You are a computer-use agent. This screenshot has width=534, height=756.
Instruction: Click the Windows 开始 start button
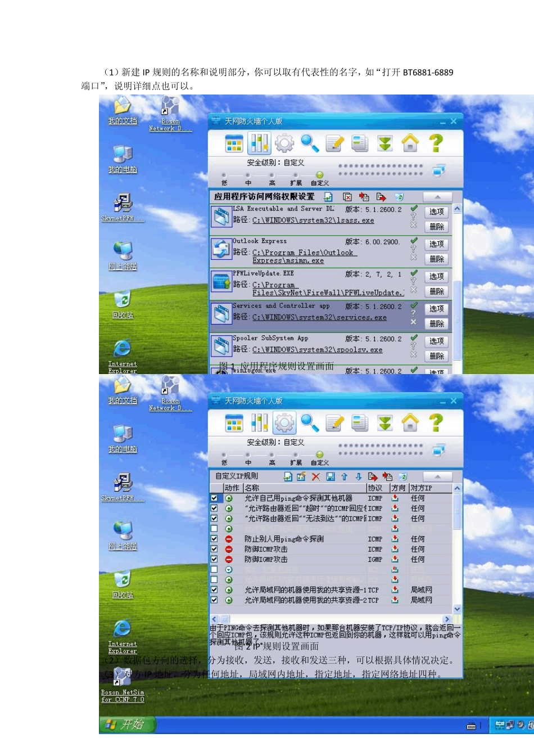click(x=127, y=724)
